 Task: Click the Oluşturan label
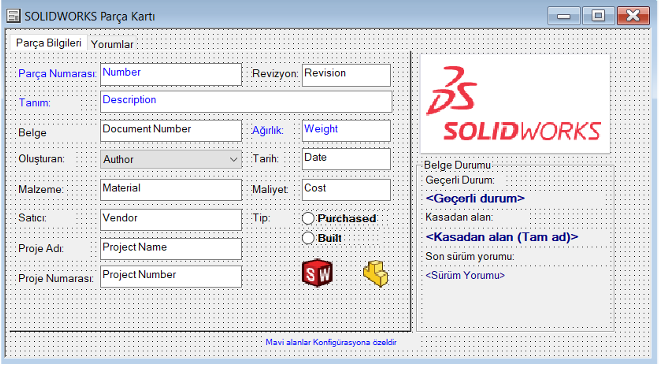[41, 159]
